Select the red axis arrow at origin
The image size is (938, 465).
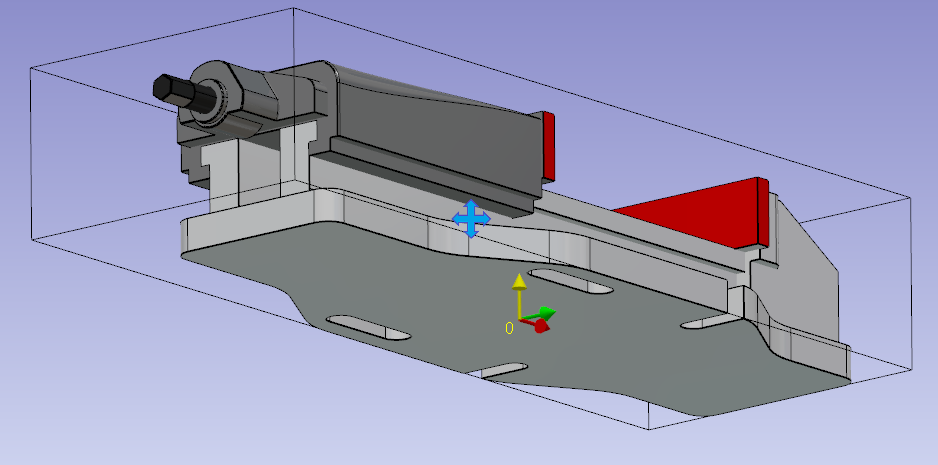[540, 325]
